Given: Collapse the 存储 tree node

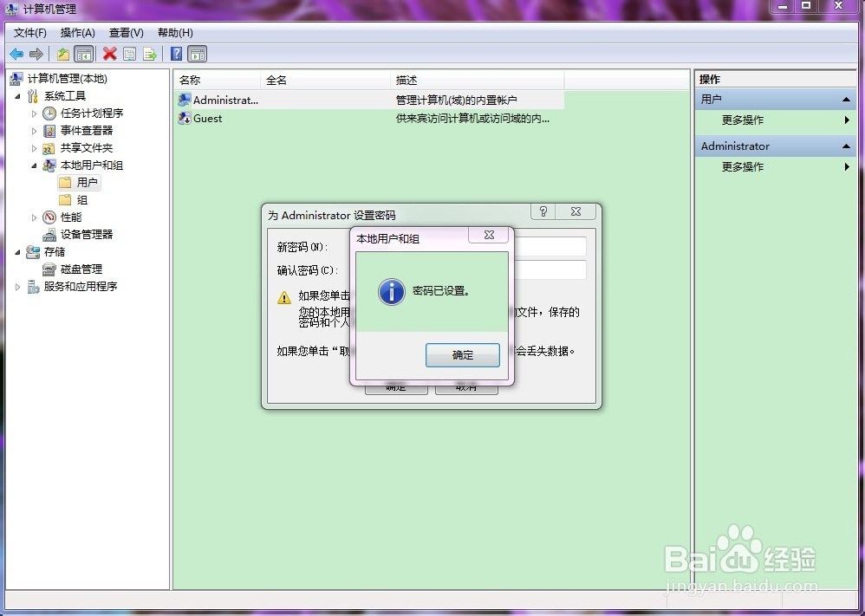Looking at the screenshot, I should [17, 252].
